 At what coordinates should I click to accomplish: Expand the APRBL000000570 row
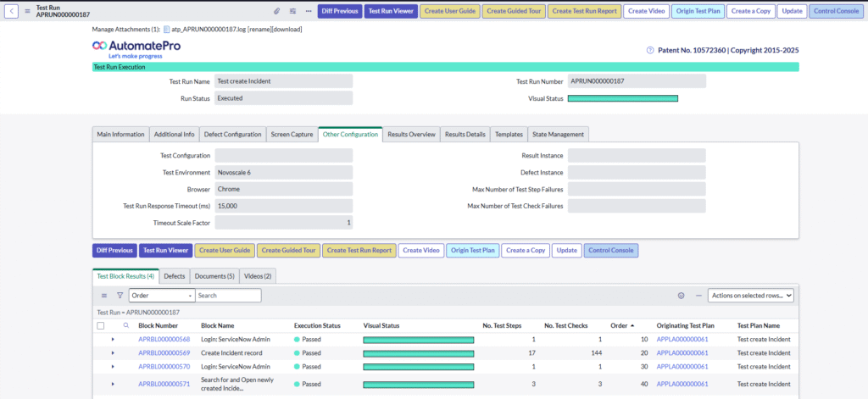(113, 366)
